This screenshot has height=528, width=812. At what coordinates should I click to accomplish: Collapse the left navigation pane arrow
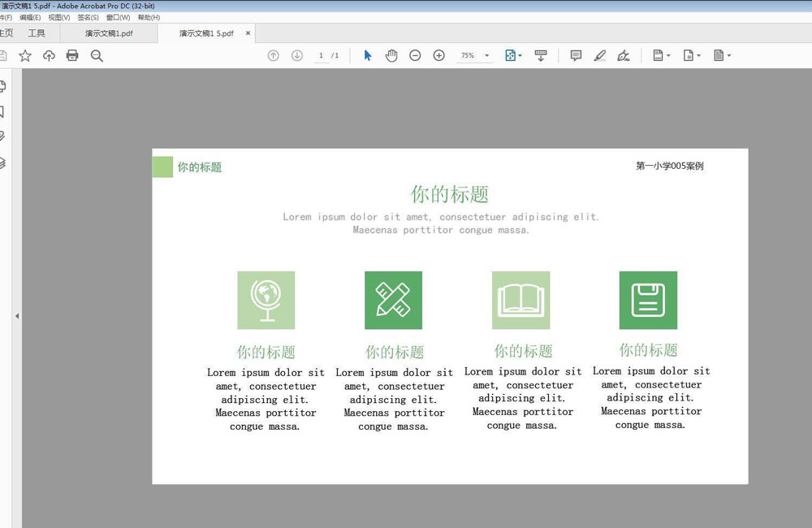[17, 316]
